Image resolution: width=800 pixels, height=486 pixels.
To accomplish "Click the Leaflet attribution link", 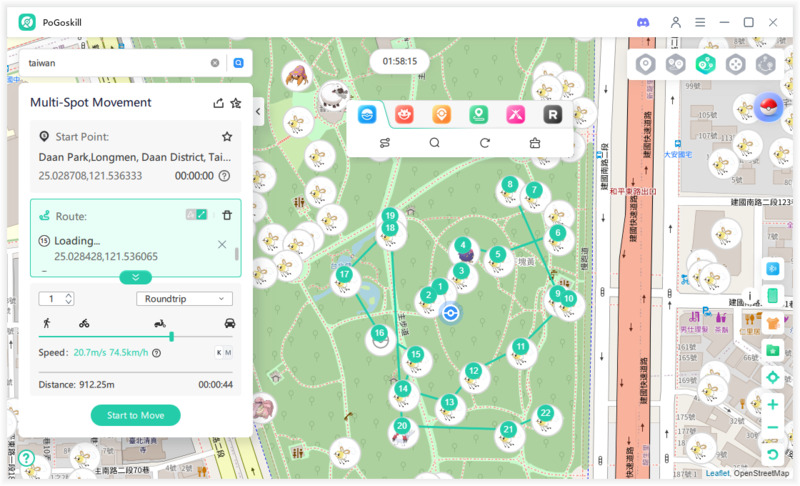I will coord(717,473).
